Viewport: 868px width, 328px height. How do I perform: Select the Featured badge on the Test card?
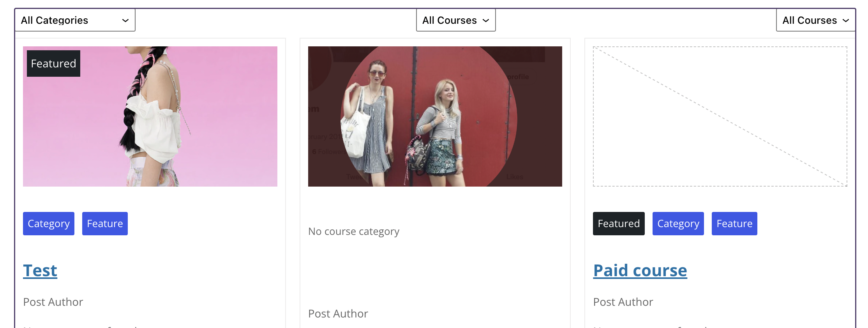pyautogui.click(x=53, y=63)
